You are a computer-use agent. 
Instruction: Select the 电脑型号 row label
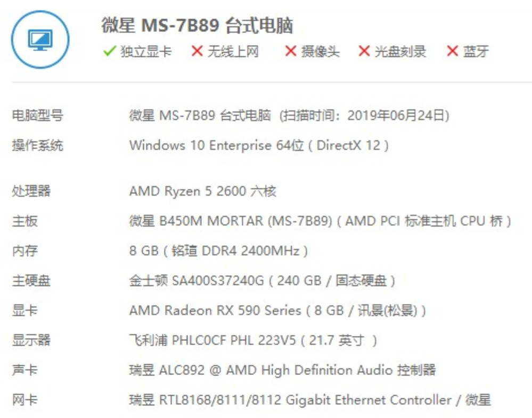coord(37,115)
